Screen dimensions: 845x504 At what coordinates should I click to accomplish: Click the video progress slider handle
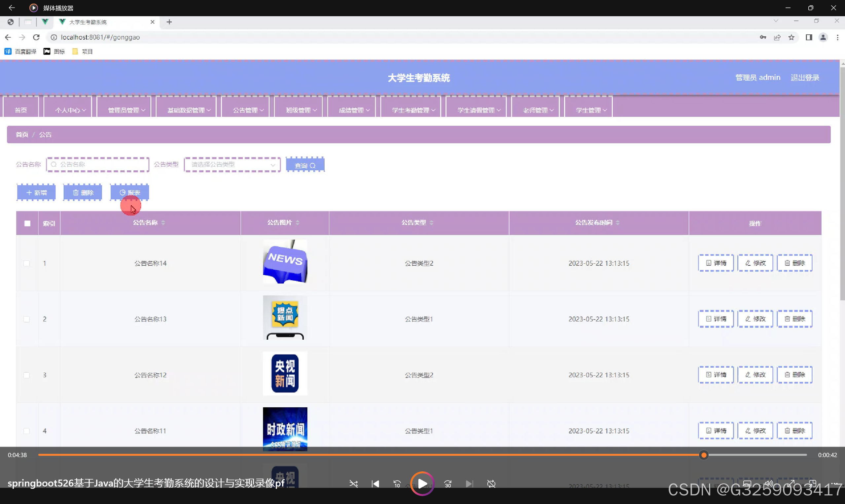(704, 455)
